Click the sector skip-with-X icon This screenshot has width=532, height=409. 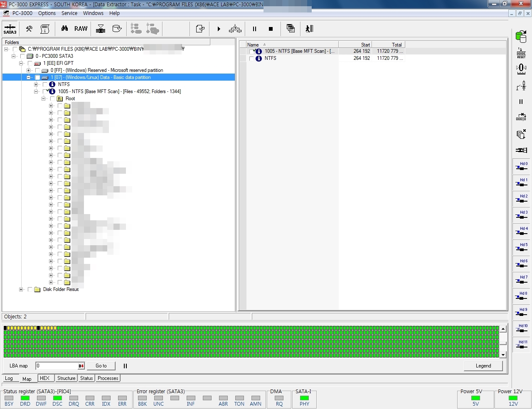[x=521, y=117]
